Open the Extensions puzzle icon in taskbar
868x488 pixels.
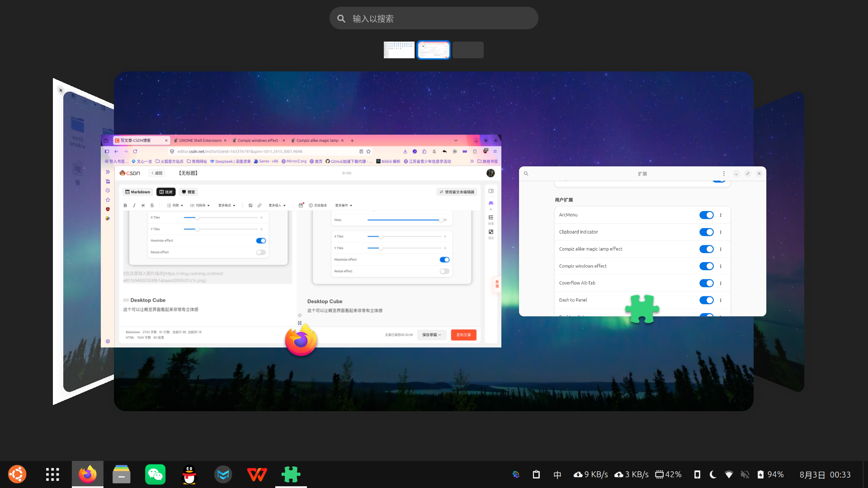(x=291, y=474)
